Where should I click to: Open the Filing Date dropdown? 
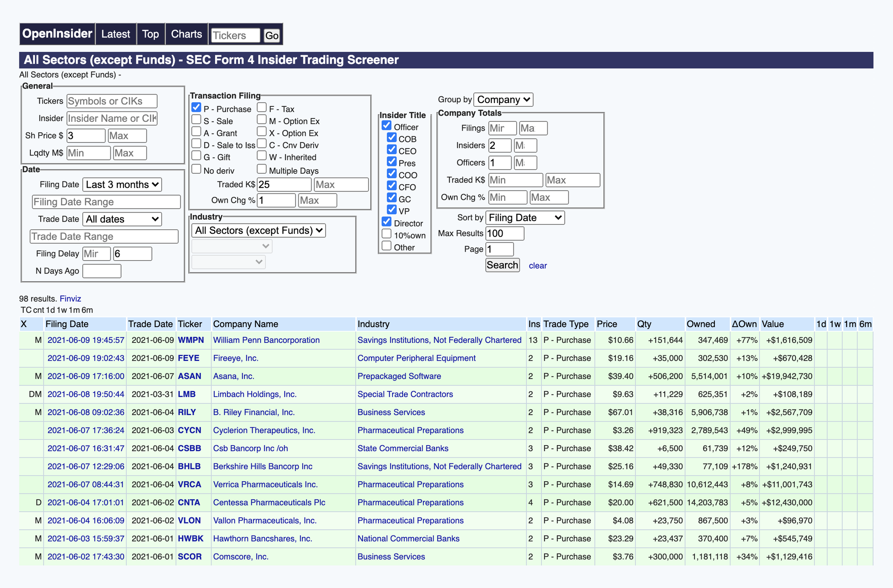tap(122, 185)
